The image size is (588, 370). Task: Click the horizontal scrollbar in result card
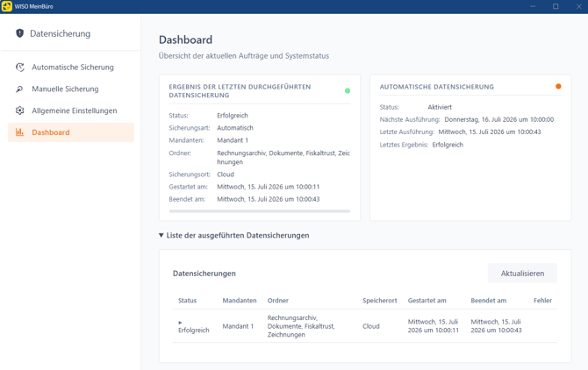pyautogui.click(x=260, y=211)
